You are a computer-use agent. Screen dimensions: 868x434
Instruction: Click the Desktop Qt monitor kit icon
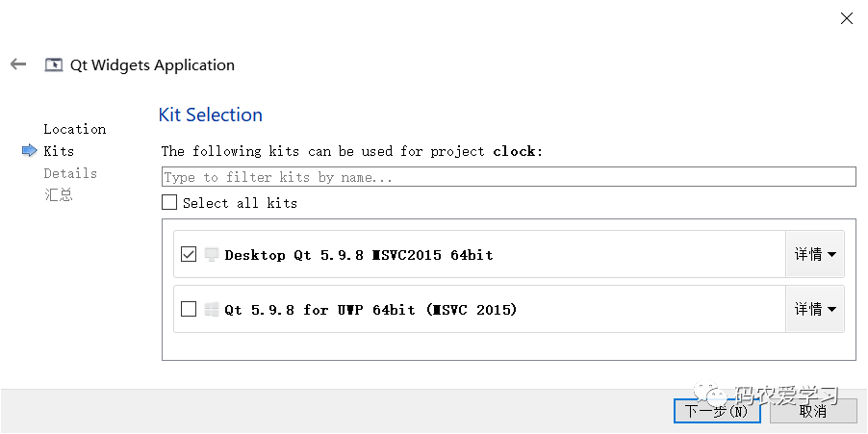tap(212, 255)
